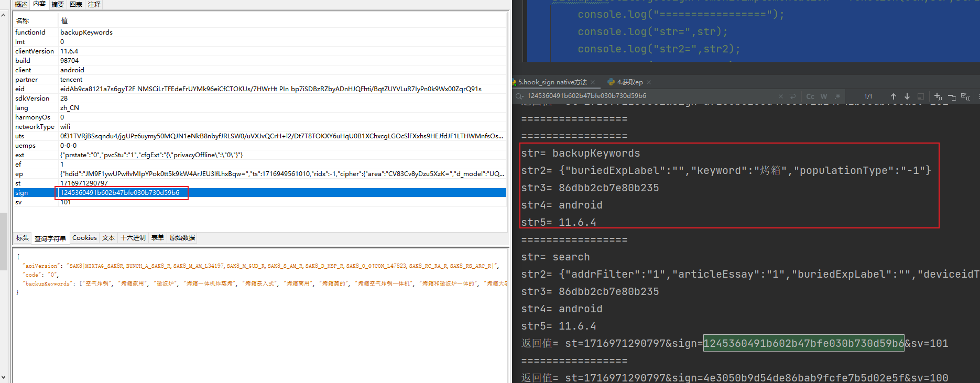Close the '4.获取ep' tab

(x=649, y=82)
